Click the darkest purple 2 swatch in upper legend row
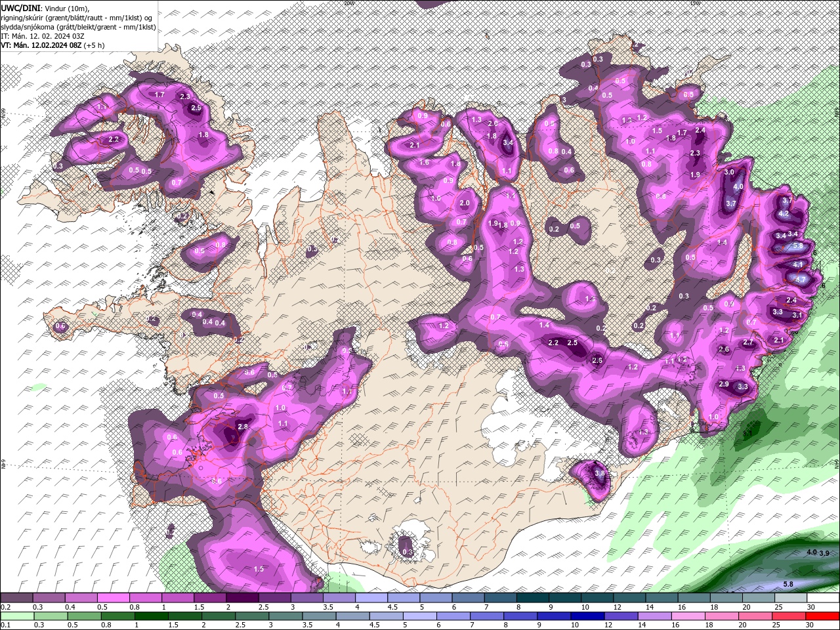The image size is (840, 630). tap(242, 598)
